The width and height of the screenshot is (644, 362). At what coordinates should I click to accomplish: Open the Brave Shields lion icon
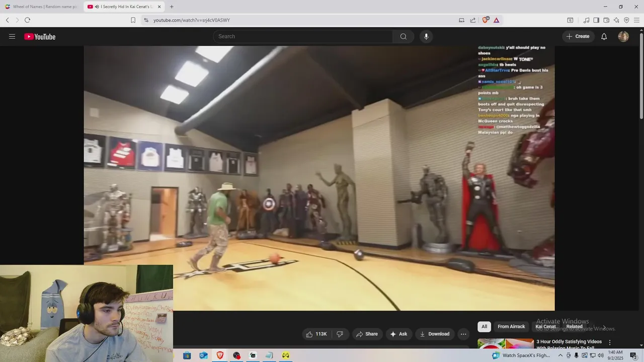coord(485,20)
